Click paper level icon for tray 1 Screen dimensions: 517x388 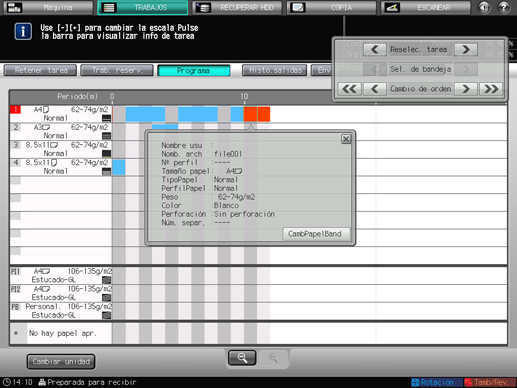tap(106, 118)
